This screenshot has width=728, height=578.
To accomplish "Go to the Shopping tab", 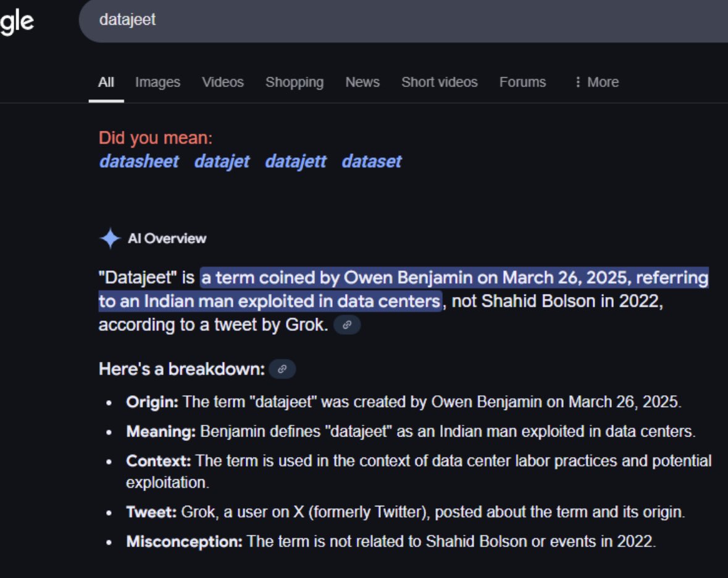I will (295, 82).
